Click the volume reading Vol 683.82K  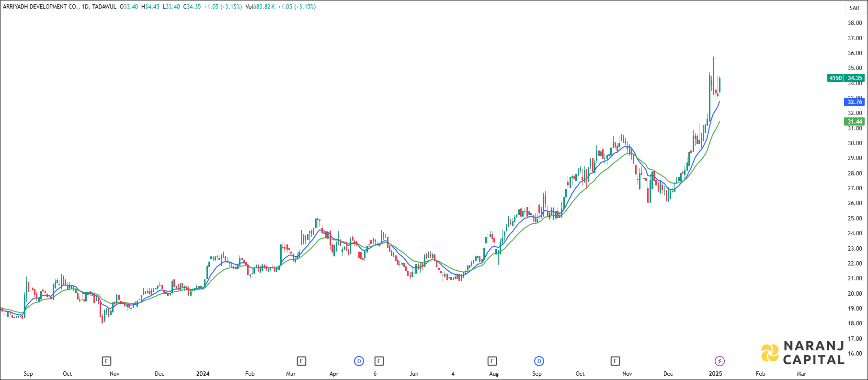260,7
